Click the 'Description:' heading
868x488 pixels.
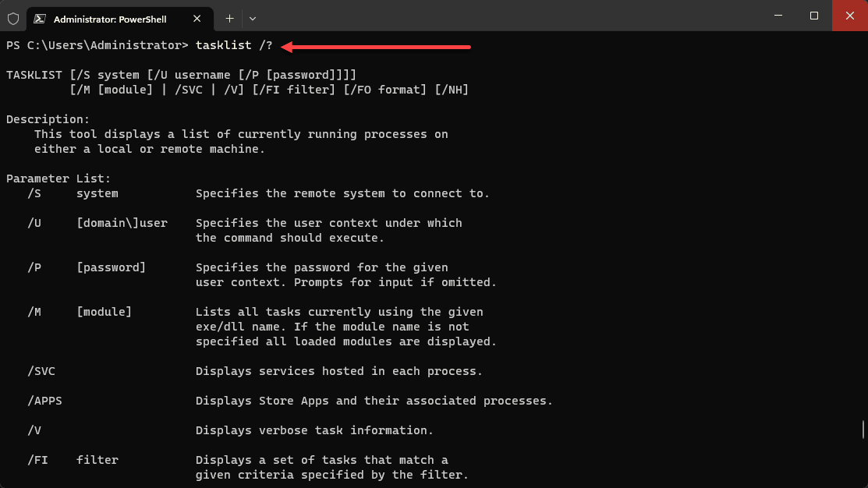pyautogui.click(x=48, y=119)
